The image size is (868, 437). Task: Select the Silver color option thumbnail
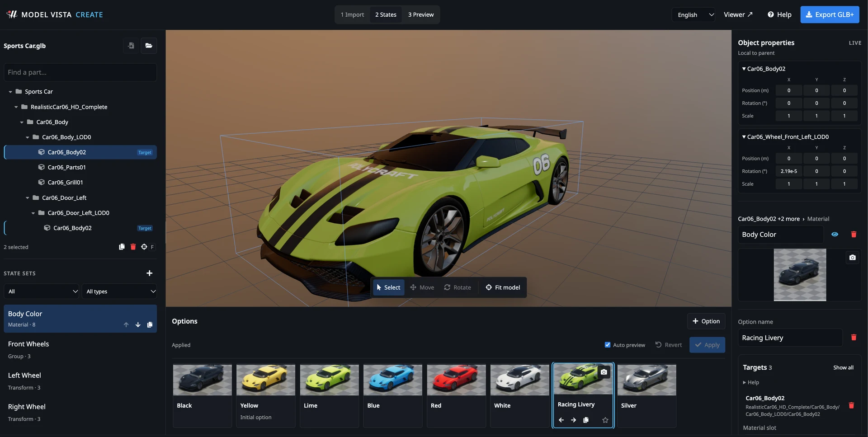[646, 380]
